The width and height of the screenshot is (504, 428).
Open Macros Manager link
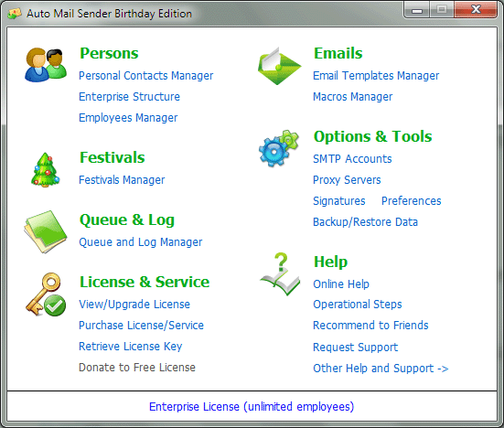click(352, 97)
